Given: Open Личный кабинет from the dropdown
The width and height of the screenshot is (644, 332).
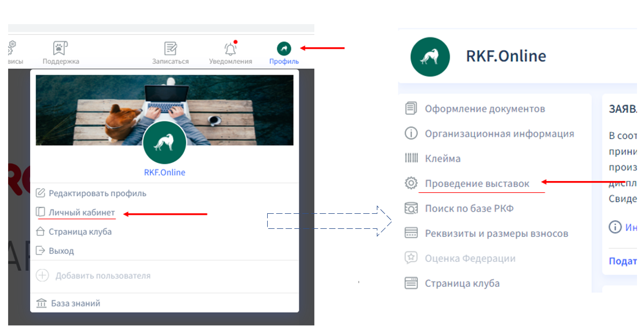Looking at the screenshot, I should 81,212.
